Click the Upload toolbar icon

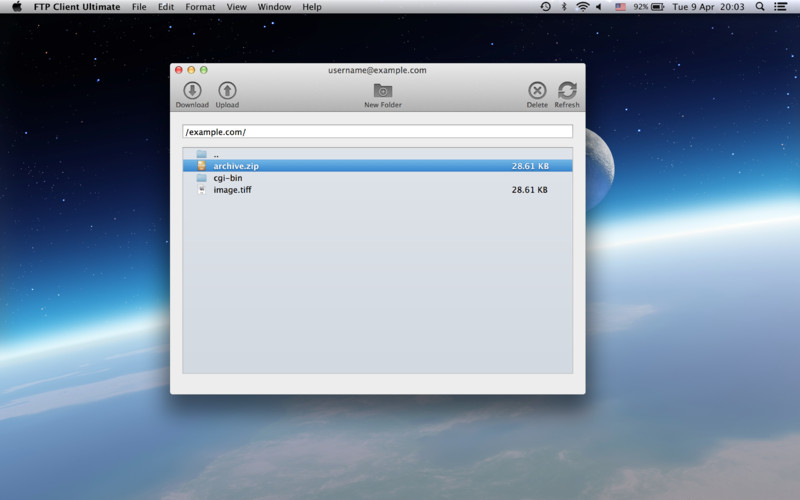pos(227,91)
